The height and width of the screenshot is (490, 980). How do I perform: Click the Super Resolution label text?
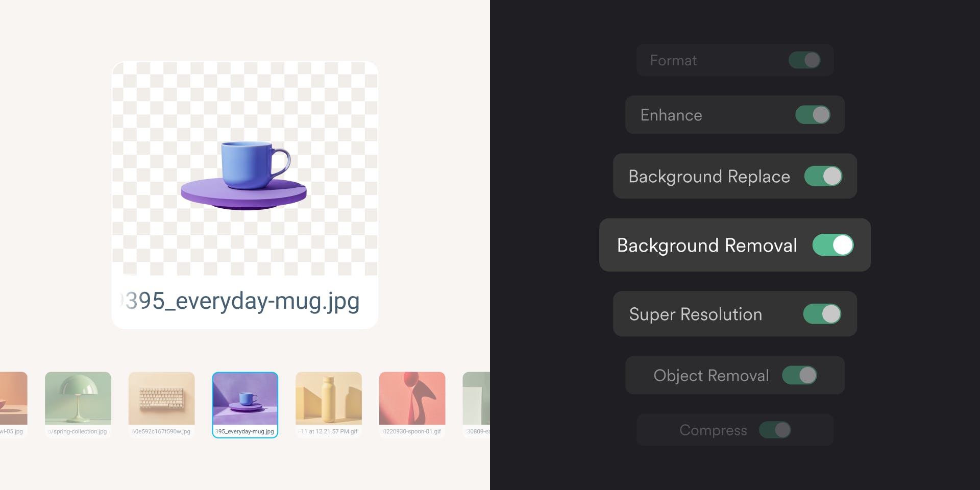pyautogui.click(x=695, y=314)
